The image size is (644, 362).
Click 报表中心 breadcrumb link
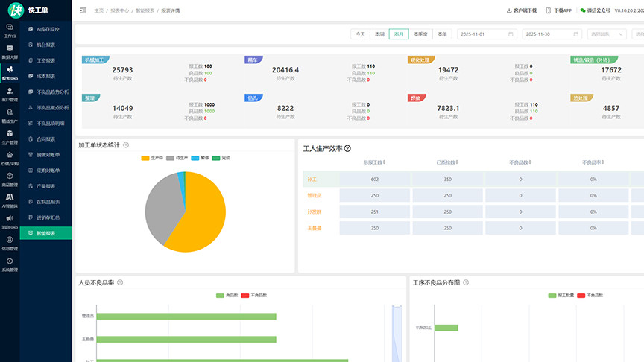click(x=119, y=10)
